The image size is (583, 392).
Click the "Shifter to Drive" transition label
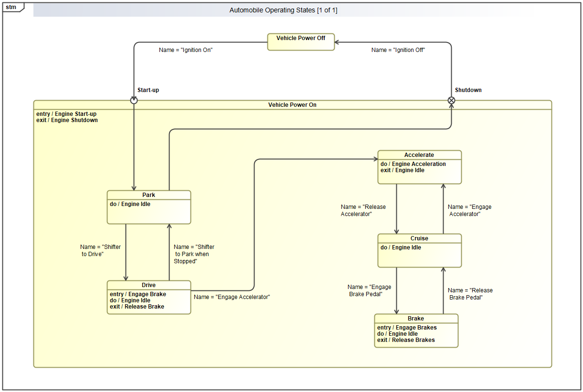[x=100, y=251]
